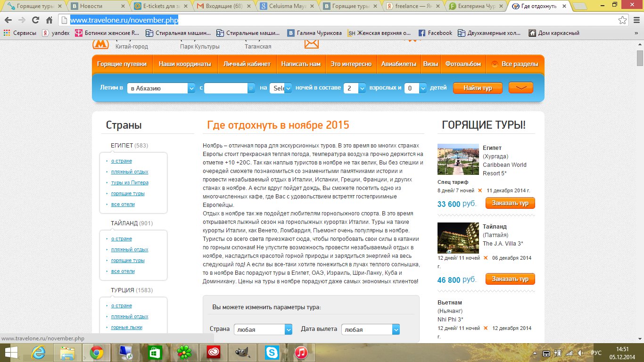The image size is (644, 362).
Task: Open the 'Все разделы' menu
Action: (515, 64)
